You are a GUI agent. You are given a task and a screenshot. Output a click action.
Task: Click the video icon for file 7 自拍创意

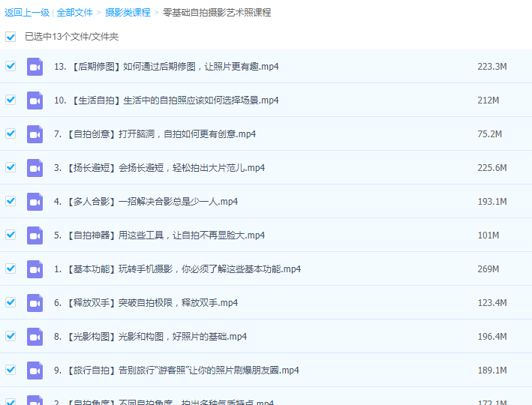click(x=35, y=134)
